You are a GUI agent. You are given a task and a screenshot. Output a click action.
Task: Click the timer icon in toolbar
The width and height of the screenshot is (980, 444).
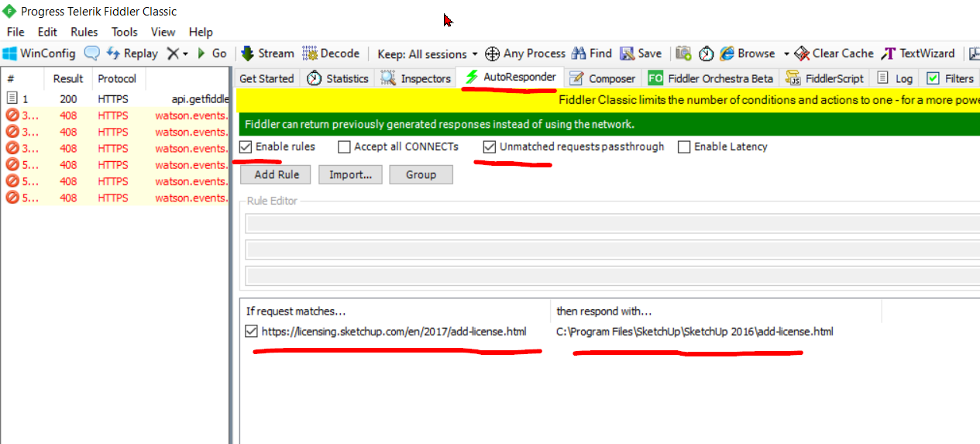point(706,53)
